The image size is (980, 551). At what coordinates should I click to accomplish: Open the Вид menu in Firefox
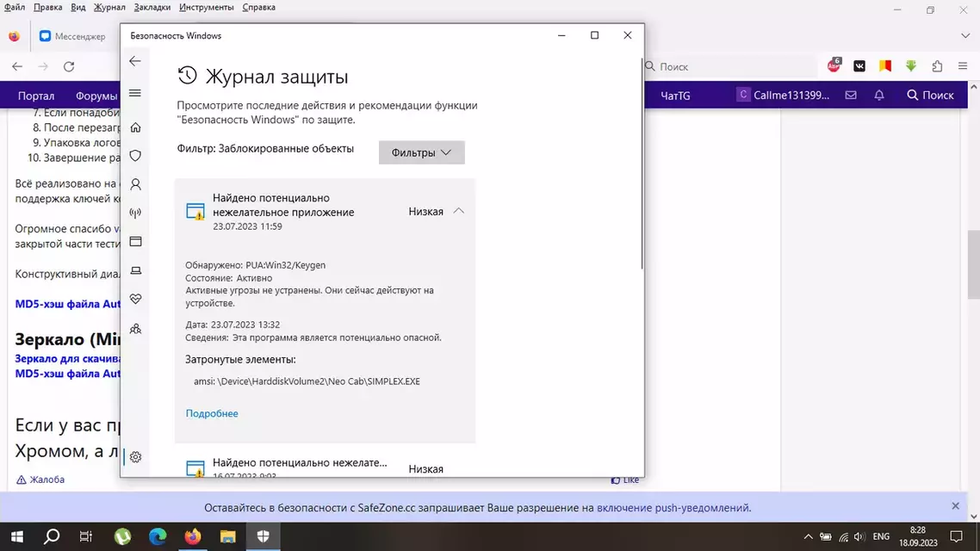click(x=78, y=8)
